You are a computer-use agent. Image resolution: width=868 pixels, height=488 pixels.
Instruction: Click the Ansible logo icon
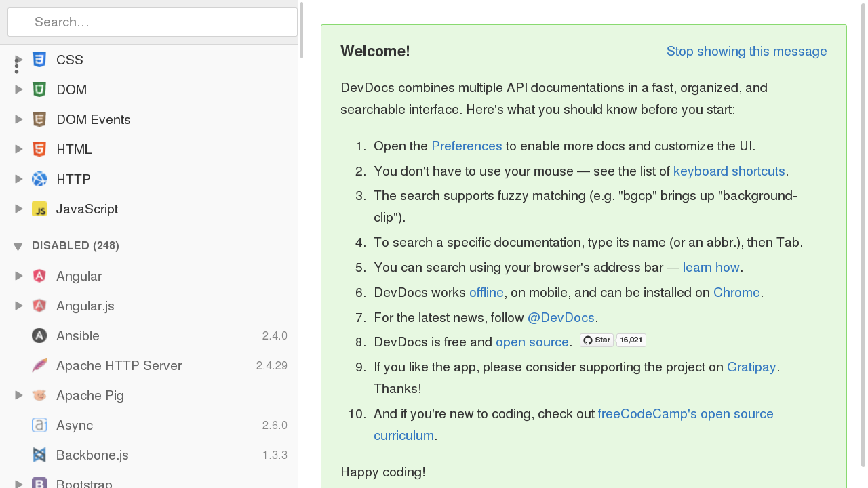(x=39, y=335)
